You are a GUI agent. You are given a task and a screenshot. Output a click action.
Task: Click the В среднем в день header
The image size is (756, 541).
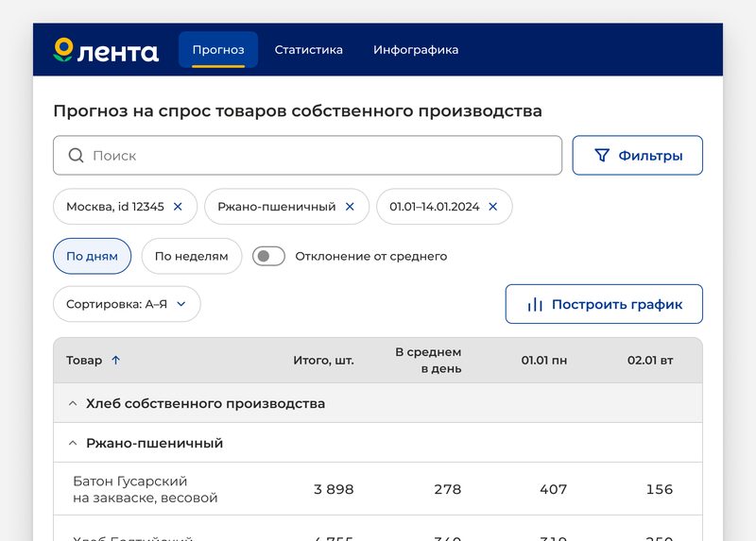428,361
